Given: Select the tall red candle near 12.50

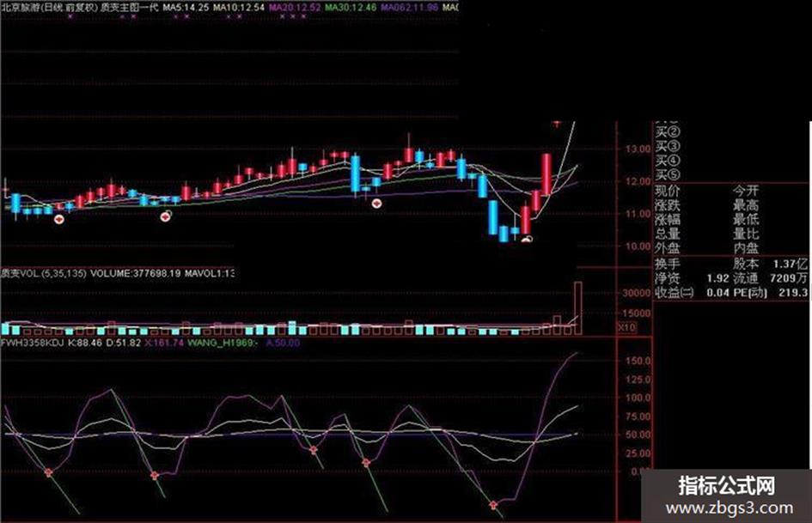Looking at the screenshot, I should pos(546,174).
